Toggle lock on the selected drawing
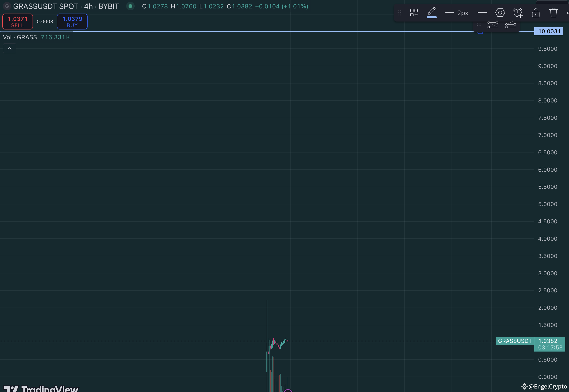Viewport: 569px width, 392px height. click(536, 13)
